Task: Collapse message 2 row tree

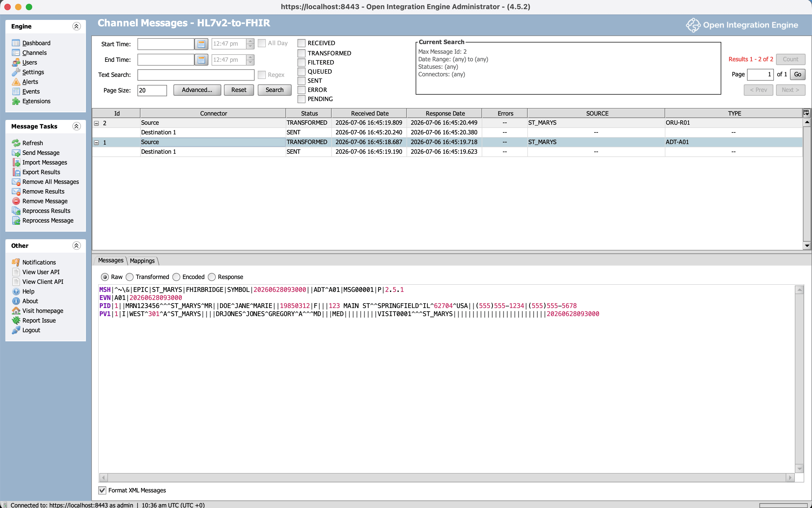Action: (x=96, y=123)
